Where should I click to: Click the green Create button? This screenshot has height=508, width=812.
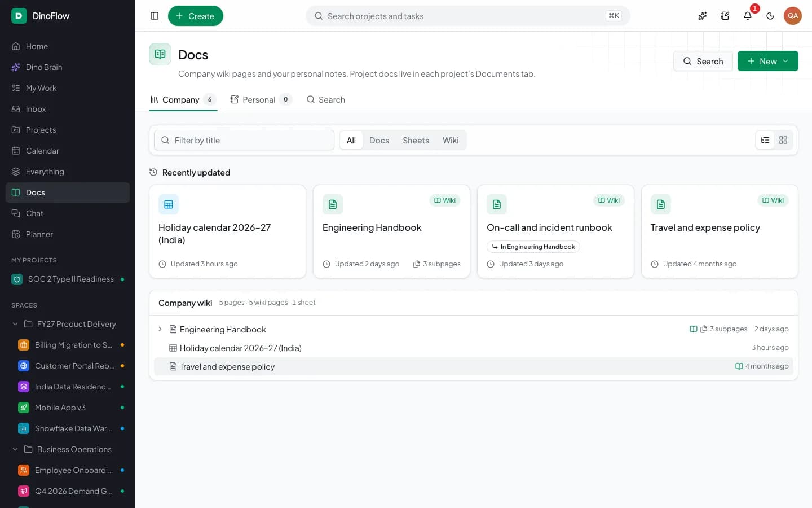coord(196,16)
